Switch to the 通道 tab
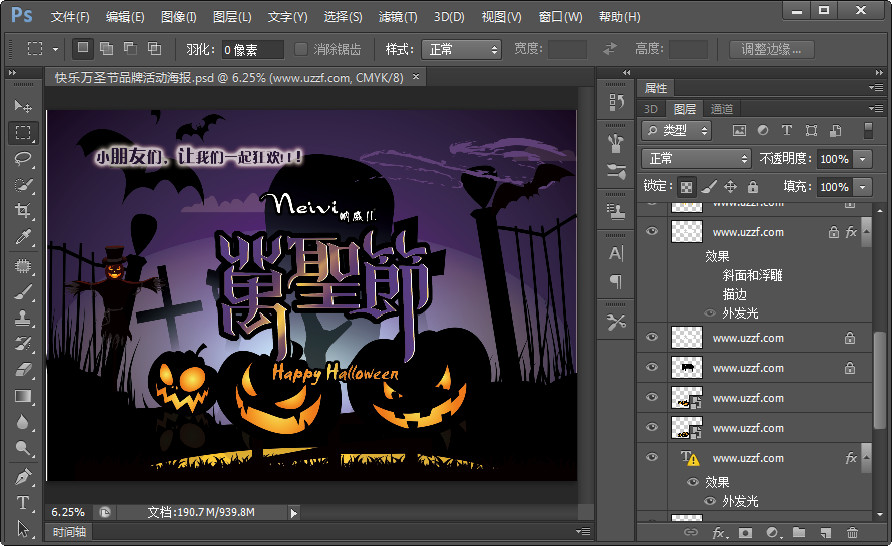 721,109
